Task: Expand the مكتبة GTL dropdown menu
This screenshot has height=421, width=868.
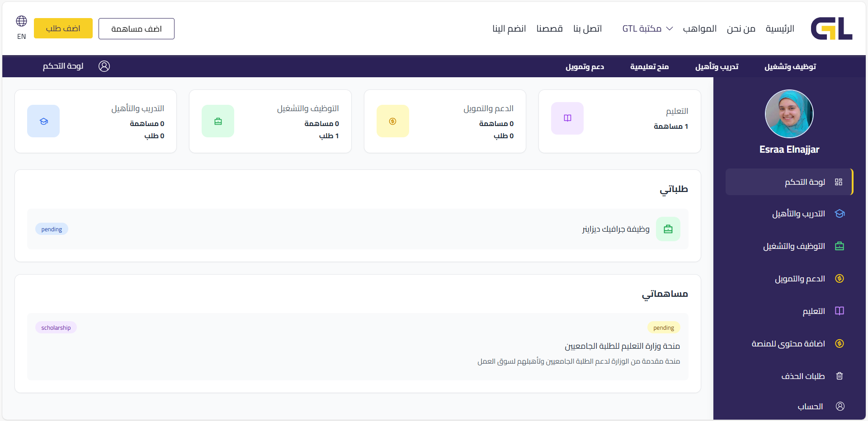Action: (x=647, y=29)
